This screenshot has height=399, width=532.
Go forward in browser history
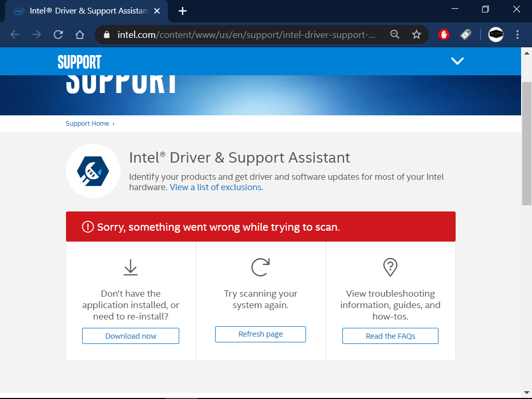click(x=36, y=35)
